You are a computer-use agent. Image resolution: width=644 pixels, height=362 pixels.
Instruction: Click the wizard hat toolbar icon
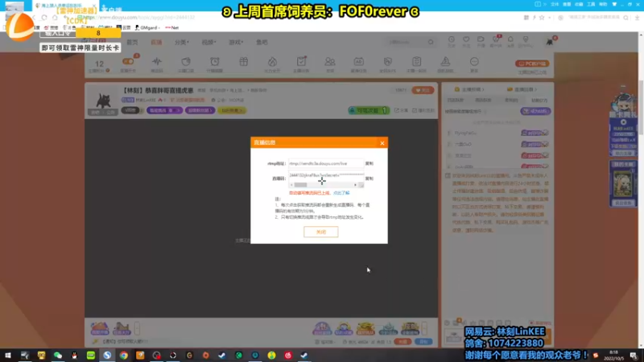[x=445, y=62]
